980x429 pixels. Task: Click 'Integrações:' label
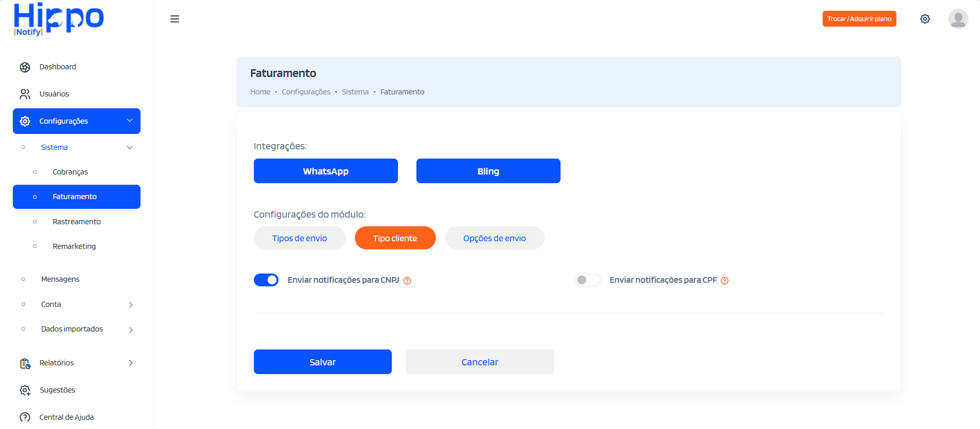(280, 146)
